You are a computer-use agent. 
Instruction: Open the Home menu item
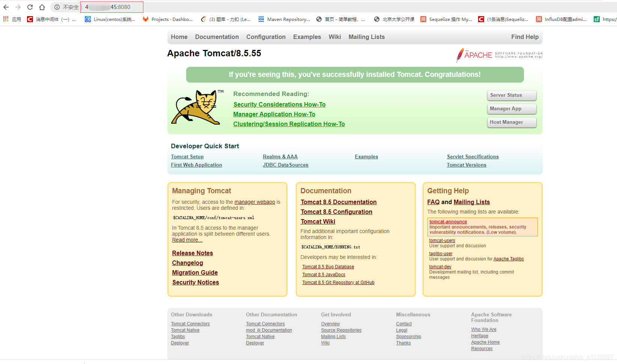179,37
